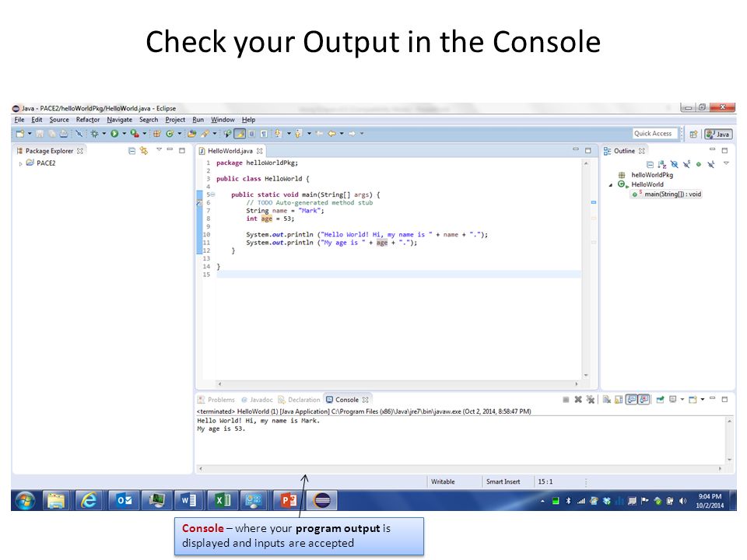Open the Display Selected Console dropdown arrow
747x560 pixels.
pos(682,400)
